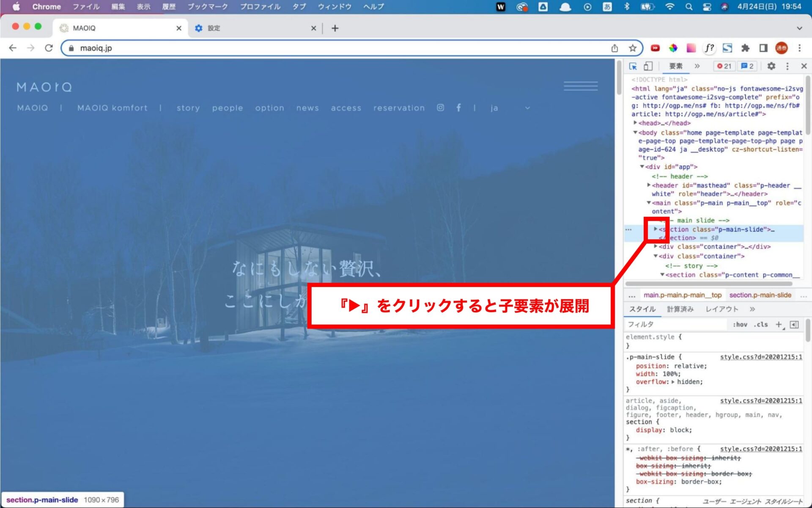This screenshot has width=812, height=508.
Task: Open the Chrome extensions puzzle icon
Action: click(x=745, y=48)
